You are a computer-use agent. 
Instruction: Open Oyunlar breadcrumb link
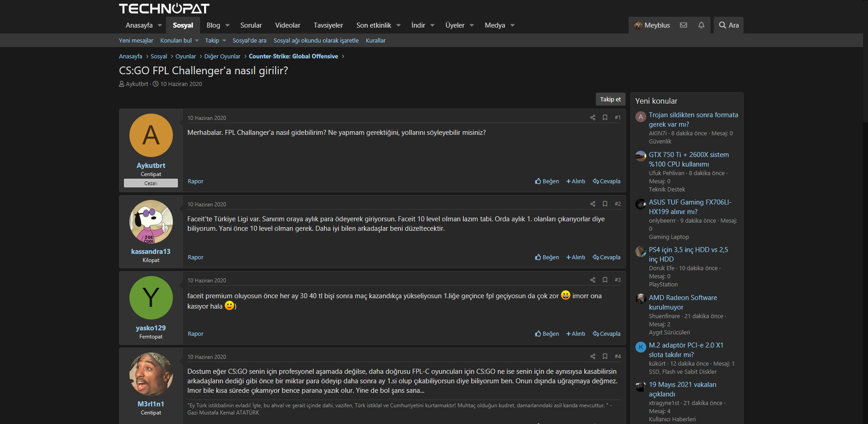(186, 57)
